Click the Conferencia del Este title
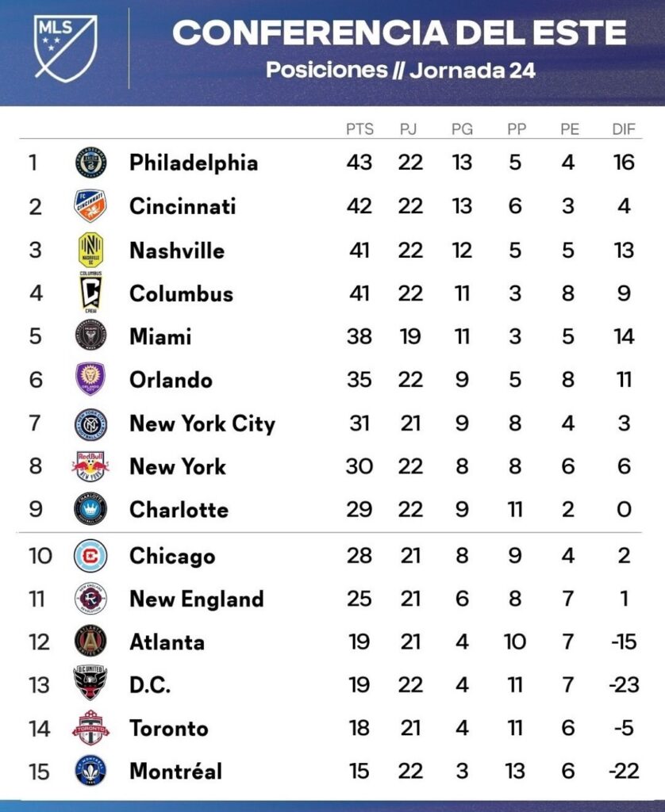Screen dimensions: 665x812 pyautogui.click(x=399, y=33)
